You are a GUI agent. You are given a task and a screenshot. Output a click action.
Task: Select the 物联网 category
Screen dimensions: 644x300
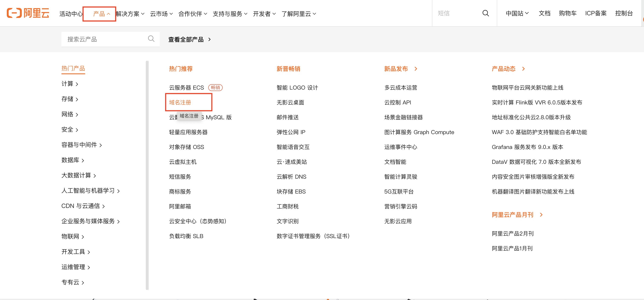(x=73, y=236)
